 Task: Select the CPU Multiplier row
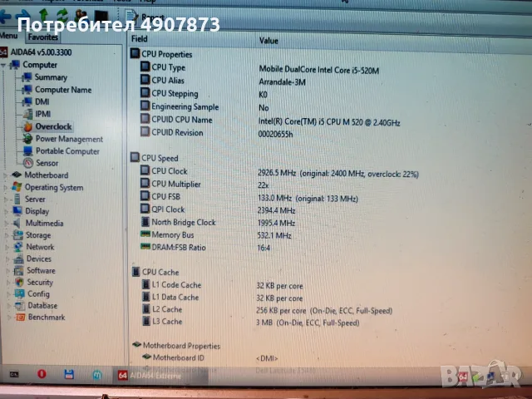click(x=204, y=185)
